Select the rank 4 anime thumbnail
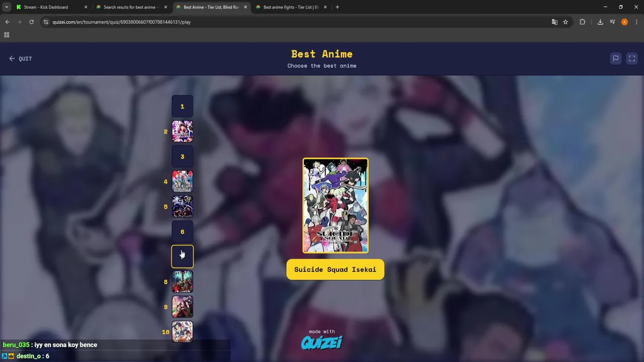The image size is (644, 362). (182, 182)
